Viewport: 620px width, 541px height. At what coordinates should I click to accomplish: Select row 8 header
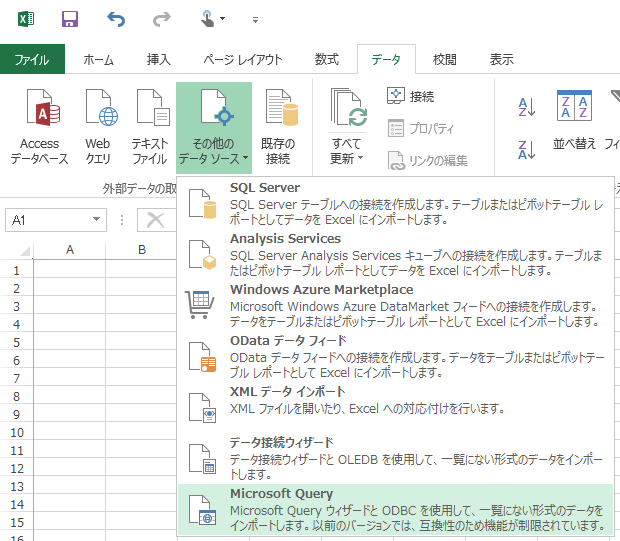(x=16, y=396)
